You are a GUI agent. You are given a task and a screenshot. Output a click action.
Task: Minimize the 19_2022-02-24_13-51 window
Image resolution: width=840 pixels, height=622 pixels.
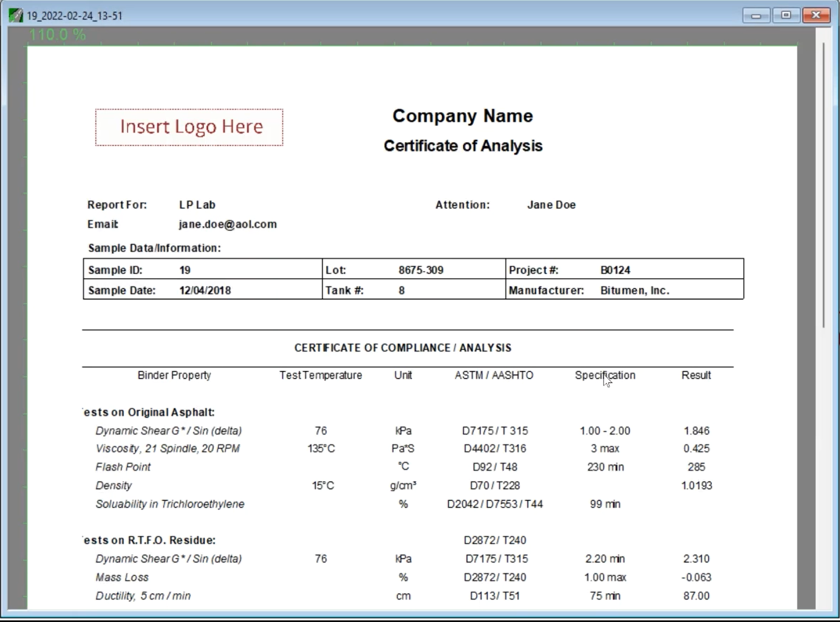tap(756, 16)
